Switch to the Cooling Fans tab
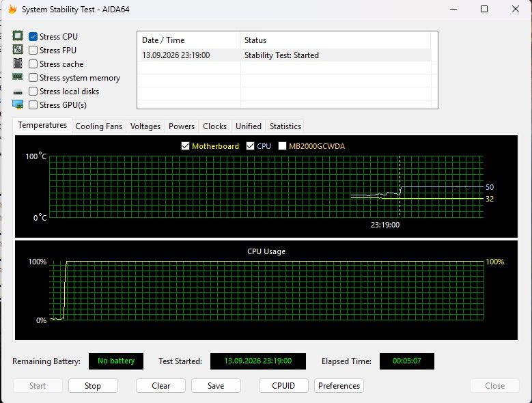The width and height of the screenshot is (532, 403). point(99,126)
